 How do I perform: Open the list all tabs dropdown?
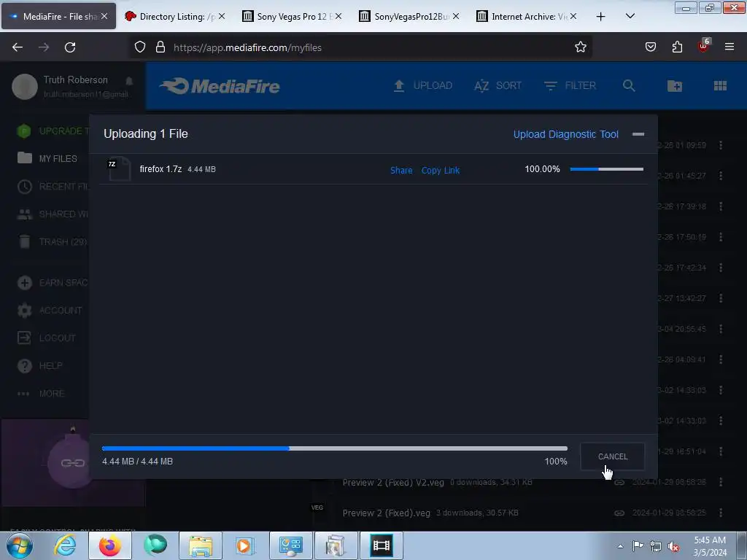point(630,16)
